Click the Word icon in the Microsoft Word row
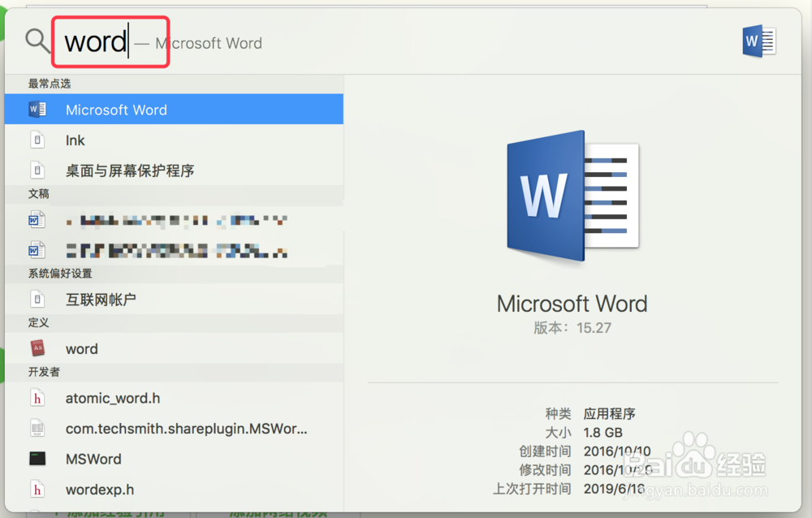812x518 pixels. coord(37,110)
